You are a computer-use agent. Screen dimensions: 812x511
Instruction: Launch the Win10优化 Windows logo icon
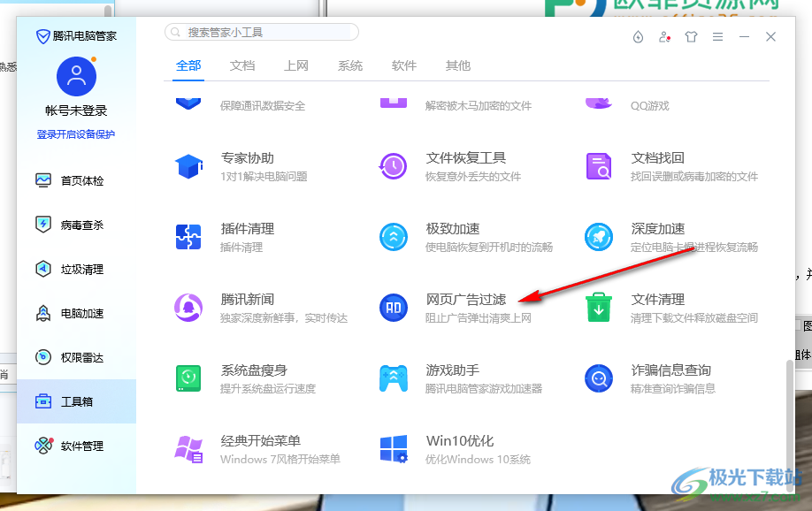[394, 449]
